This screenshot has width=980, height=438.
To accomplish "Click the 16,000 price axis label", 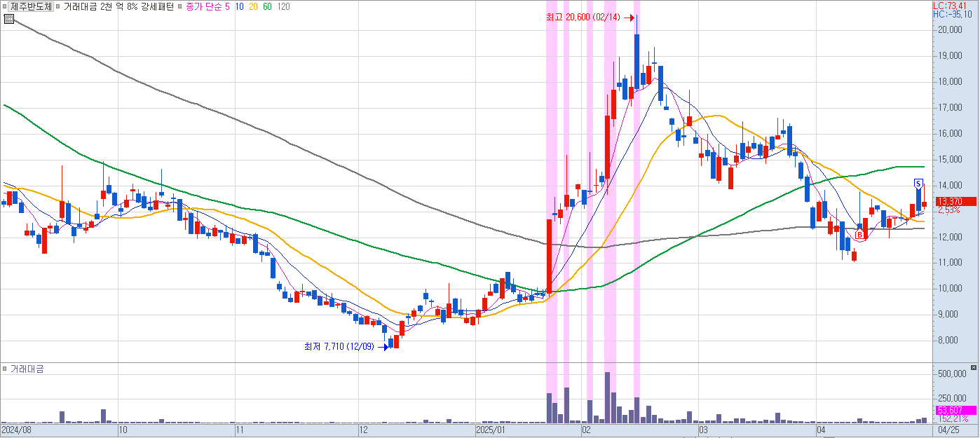I will [x=951, y=133].
